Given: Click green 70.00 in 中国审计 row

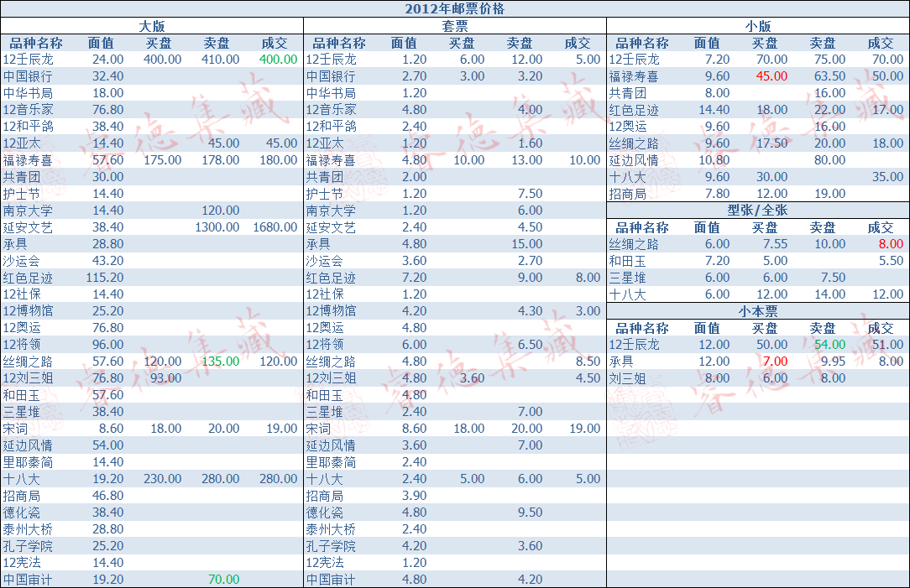Looking at the screenshot, I should point(224,580).
